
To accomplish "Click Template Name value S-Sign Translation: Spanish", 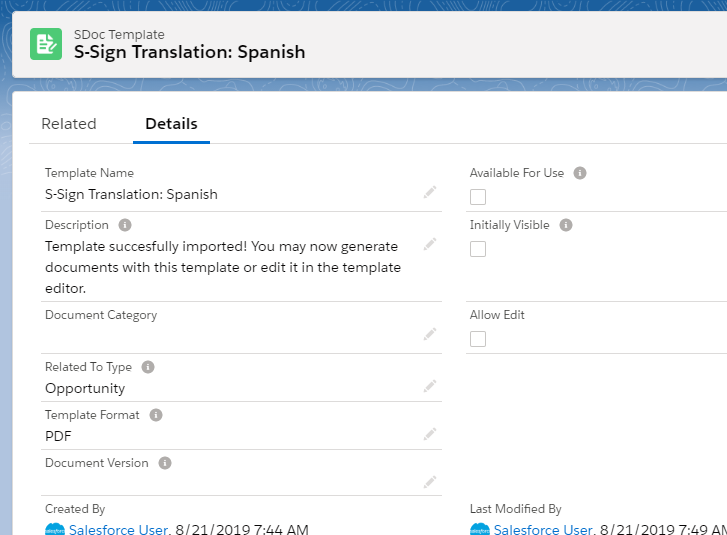I will tap(131, 194).
